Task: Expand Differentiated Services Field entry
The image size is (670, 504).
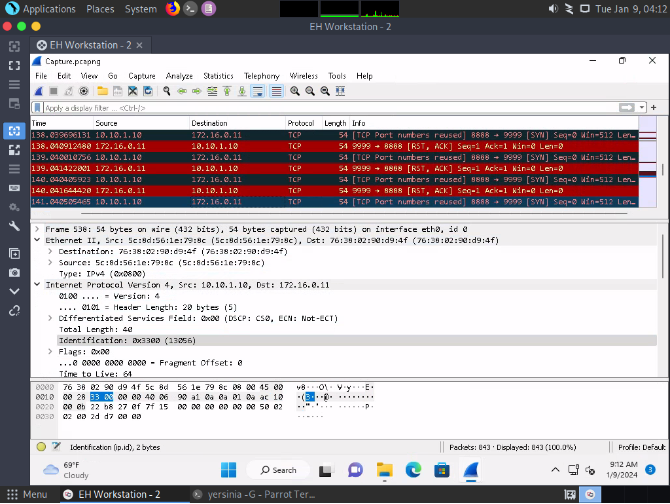Action: (51, 317)
